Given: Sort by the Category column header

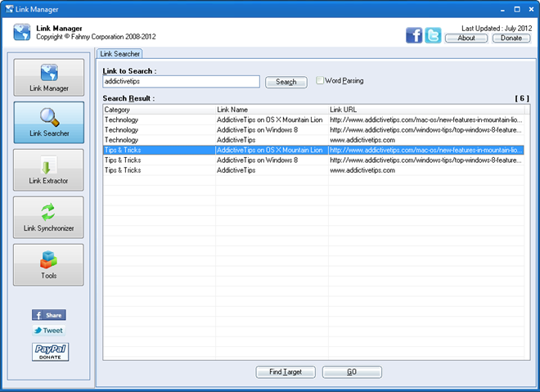Looking at the screenshot, I should click(x=159, y=110).
